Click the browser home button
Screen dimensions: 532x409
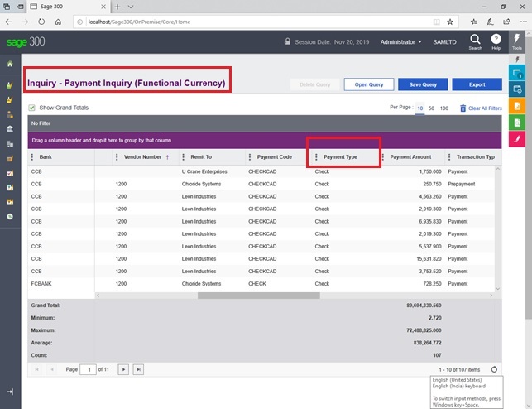coord(59,22)
